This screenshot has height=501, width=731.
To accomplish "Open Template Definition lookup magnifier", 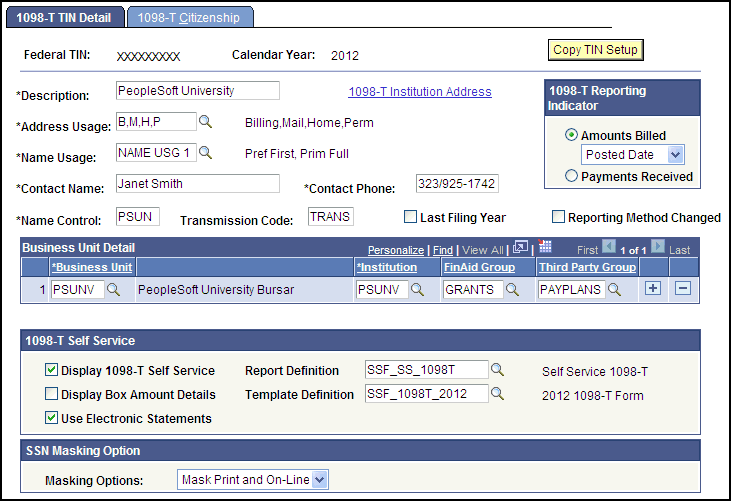I will (x=497, y=394).
